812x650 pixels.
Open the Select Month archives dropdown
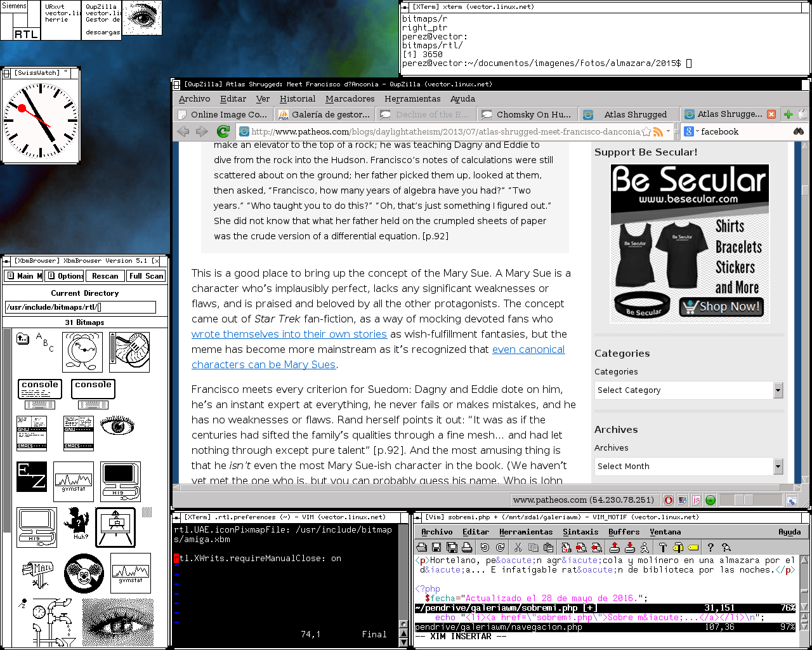[x=778, y=466]
